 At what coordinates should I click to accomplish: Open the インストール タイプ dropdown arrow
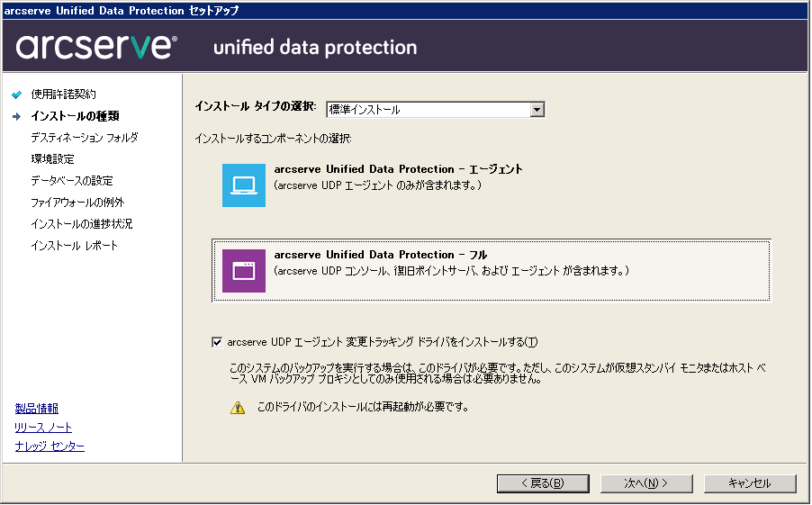click(x=537, y=110)
